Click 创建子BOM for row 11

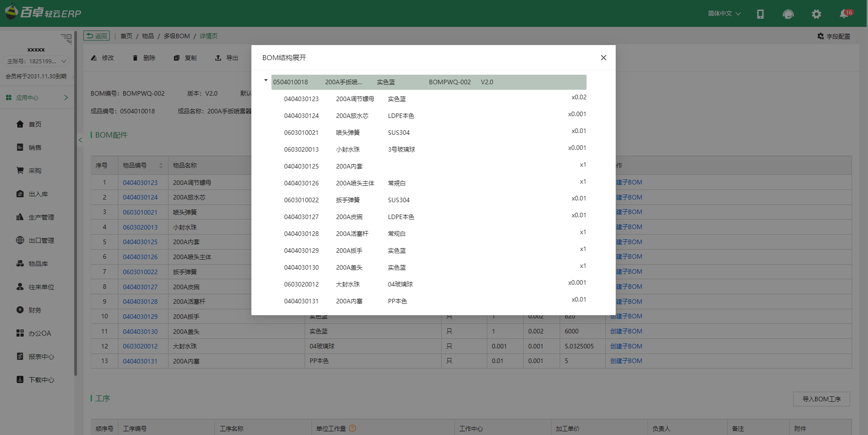(x=626, y=331)
